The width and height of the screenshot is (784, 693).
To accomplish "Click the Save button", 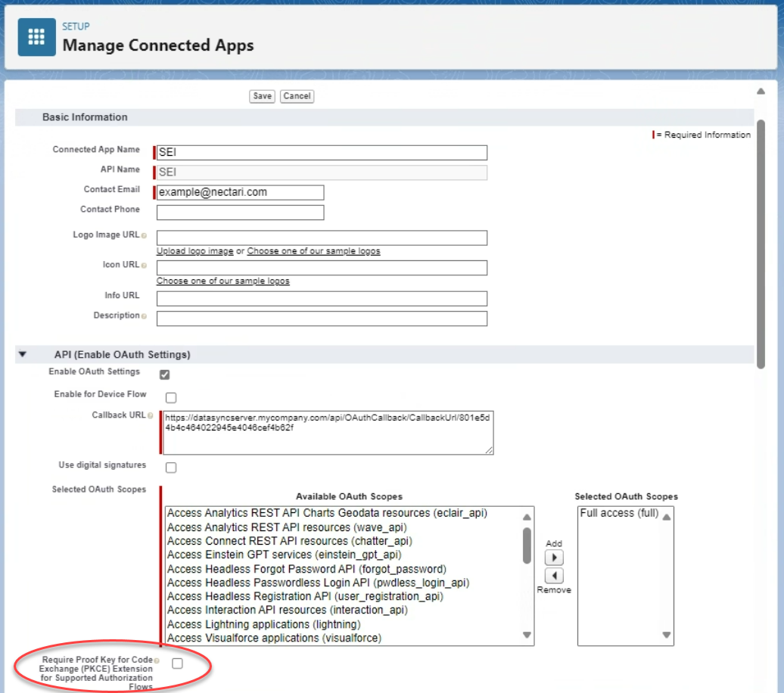I will tap(262, 96).
